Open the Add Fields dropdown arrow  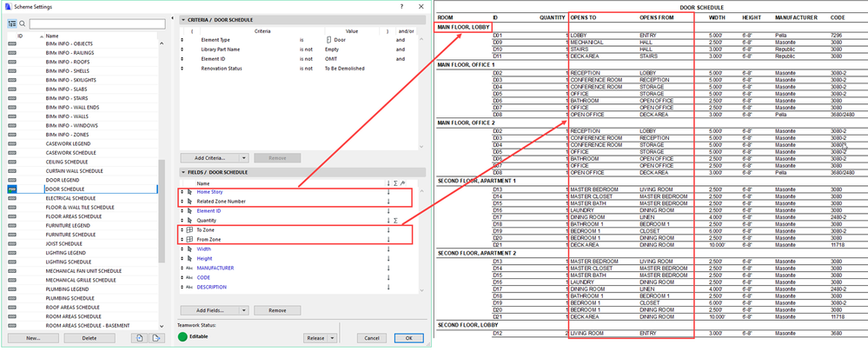point(243,310)
